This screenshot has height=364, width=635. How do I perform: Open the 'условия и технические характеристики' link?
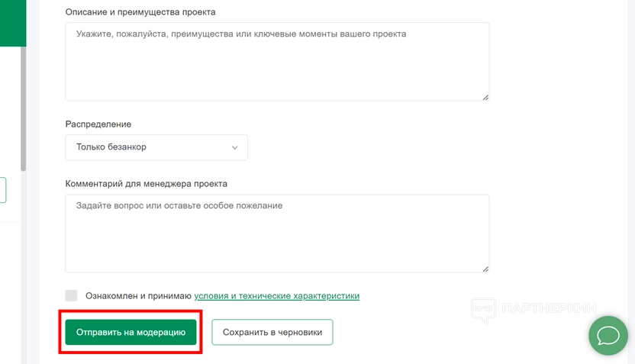276,295
